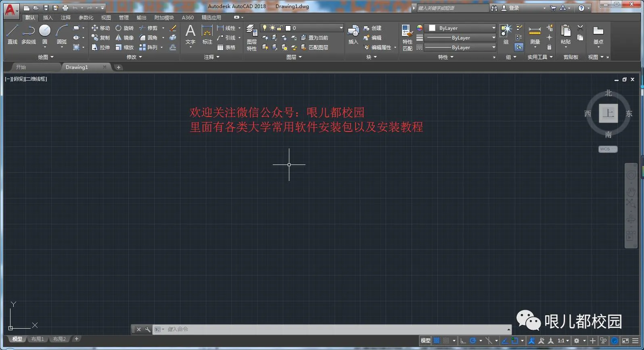This screenshot has height=350, width=644.
Task: Start the Array (阵列) command
Action: 148,47
